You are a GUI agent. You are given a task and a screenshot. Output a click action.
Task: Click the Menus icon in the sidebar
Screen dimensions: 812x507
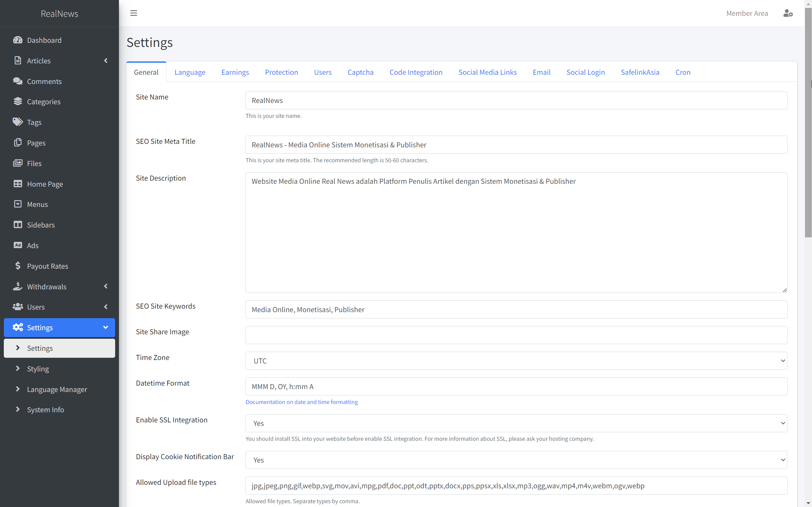click(18, 204)
